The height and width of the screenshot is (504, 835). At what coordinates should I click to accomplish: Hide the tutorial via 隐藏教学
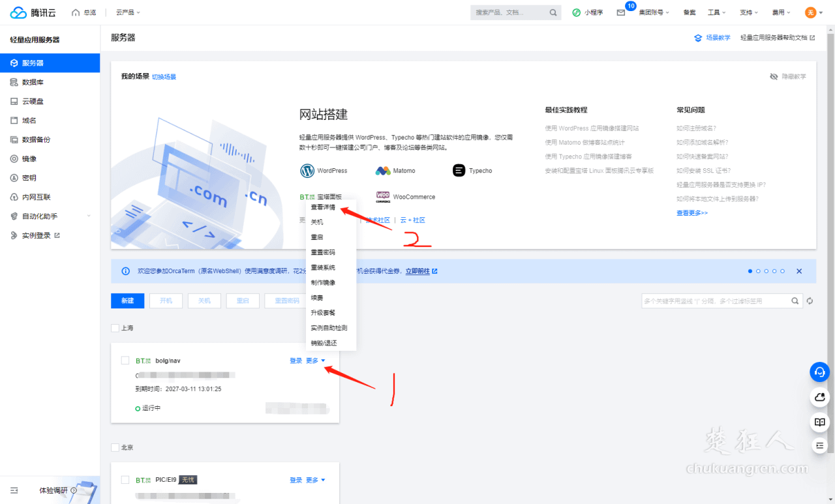(x=787, y=76)
